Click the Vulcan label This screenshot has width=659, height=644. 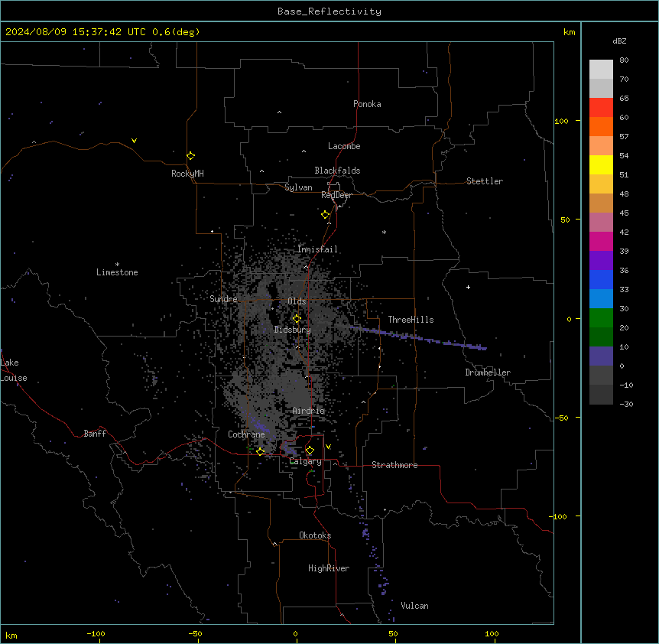[x=415, y=606]
